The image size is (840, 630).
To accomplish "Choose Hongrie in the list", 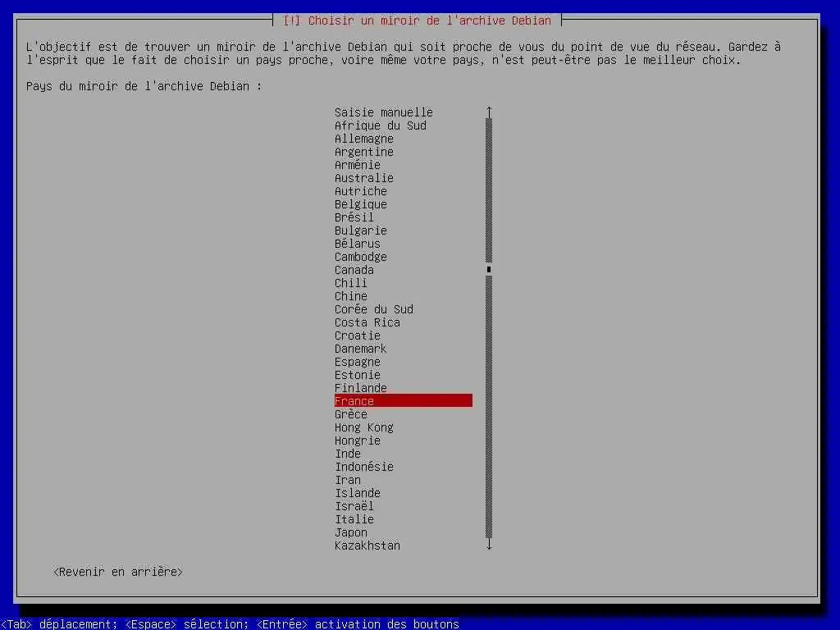I will pos(358,441).
